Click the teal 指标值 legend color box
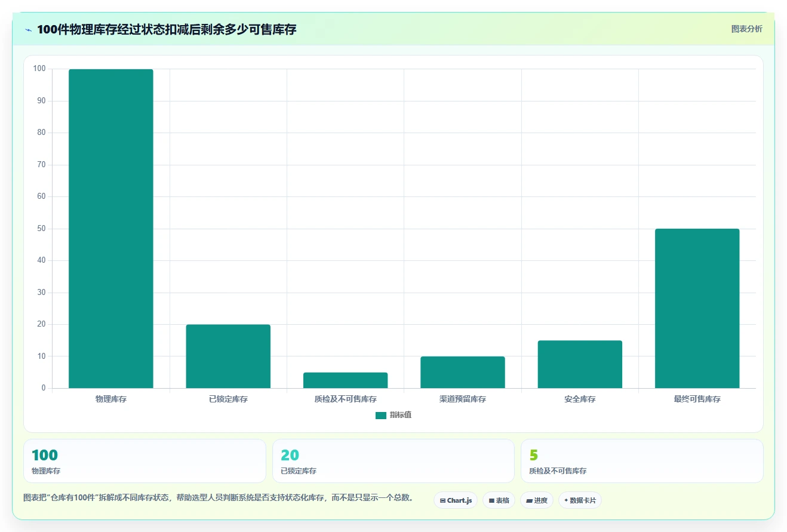 (x=381, y=416)
